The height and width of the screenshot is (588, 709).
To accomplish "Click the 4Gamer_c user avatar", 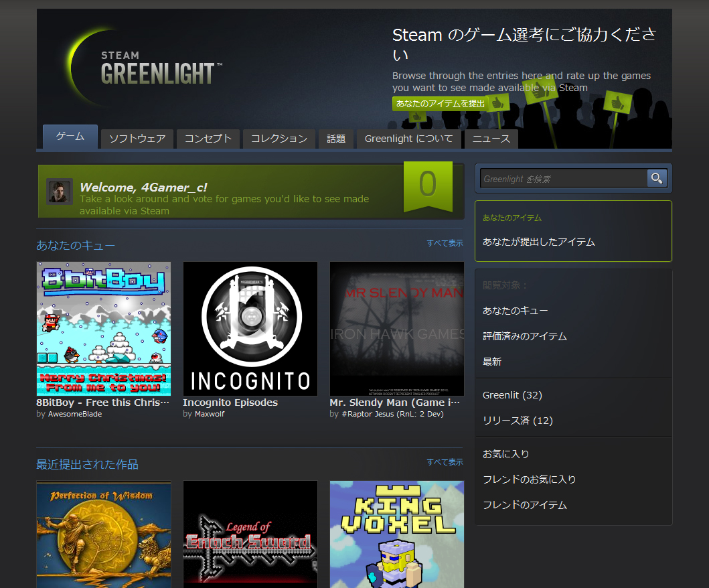I will (x=59, y=191).
